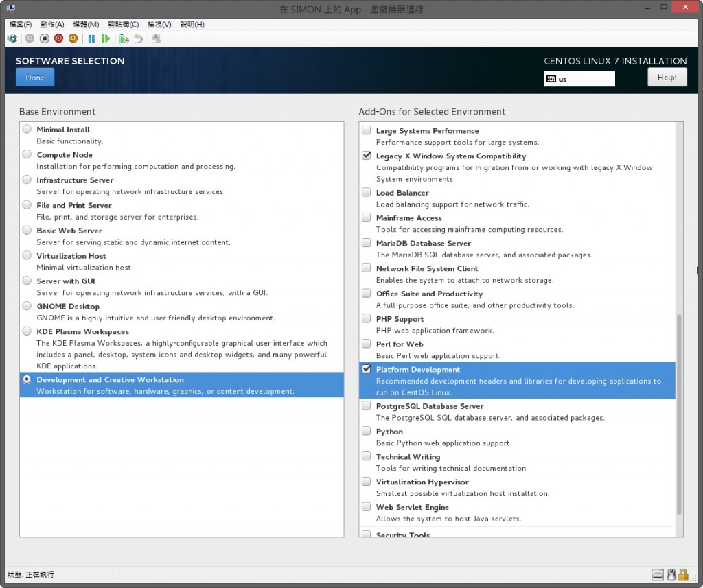The width and height of the screenshot is (703, 588).
Task: Select the Infrastructure Server radio button
Action: (27, 179)
